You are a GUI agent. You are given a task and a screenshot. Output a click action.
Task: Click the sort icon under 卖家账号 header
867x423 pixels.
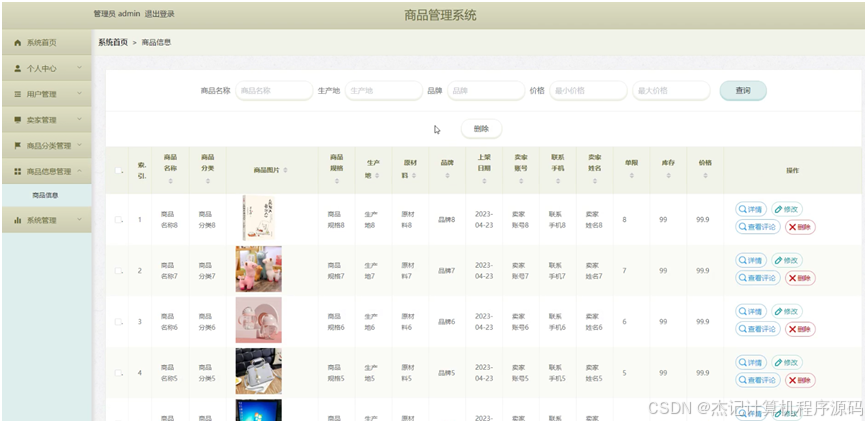pos(521,181)
